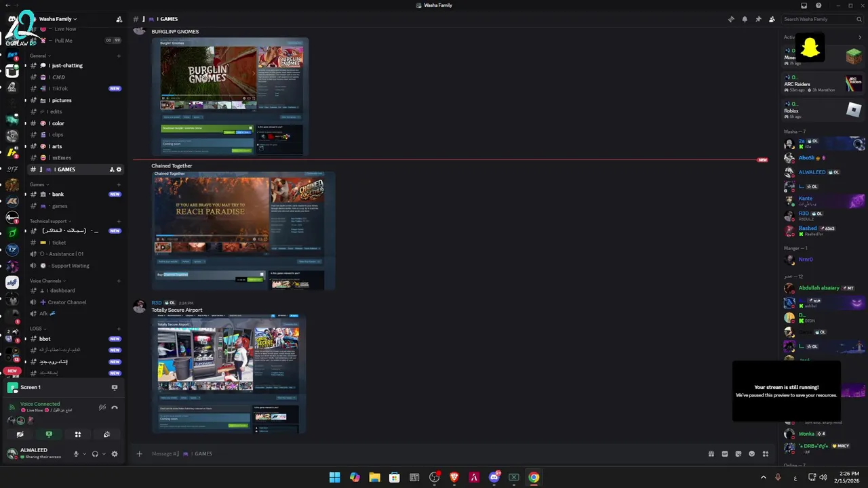
Task: Turn on camera in voice panel
Action: [x=20, y=434]
